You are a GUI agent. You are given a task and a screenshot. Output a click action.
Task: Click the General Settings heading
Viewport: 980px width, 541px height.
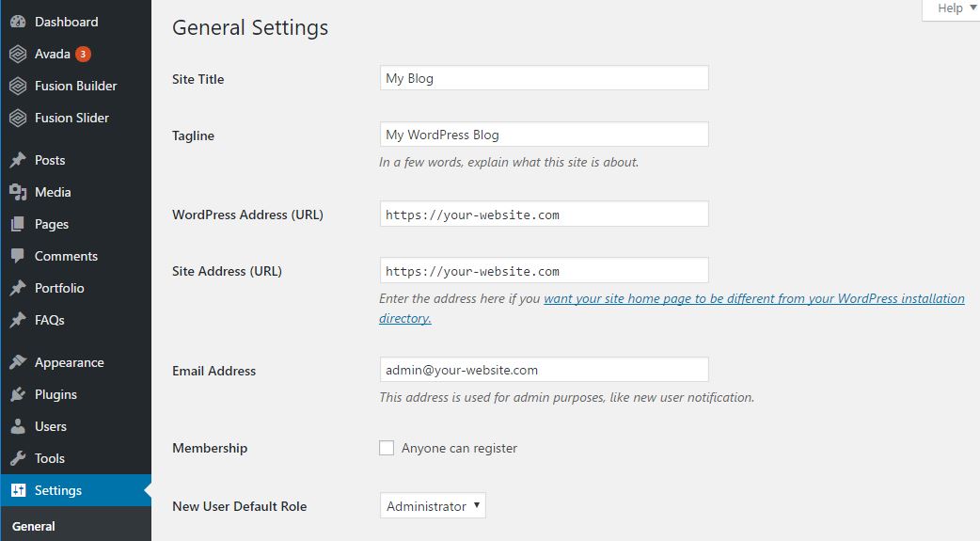[250, 27]
